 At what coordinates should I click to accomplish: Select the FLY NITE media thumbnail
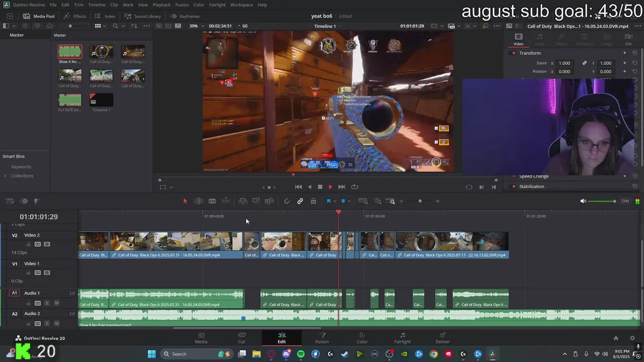point(70,99)
